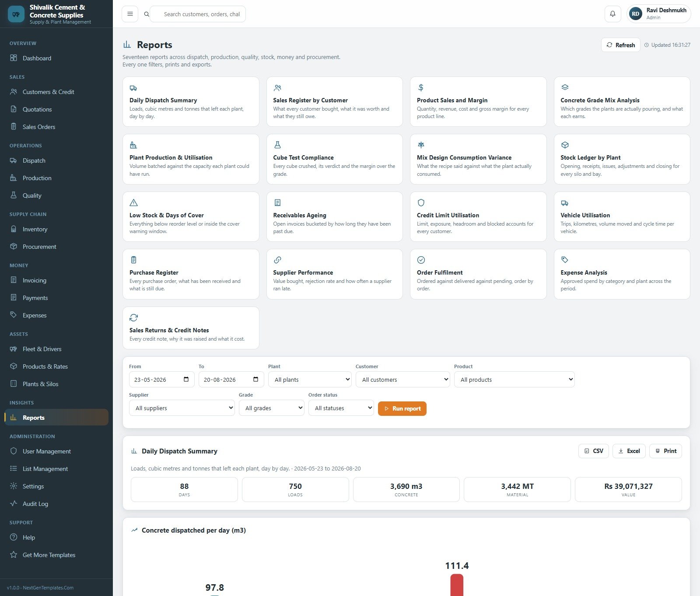Image resolution: width=700 pixels, height=596 pixels.
Task: Click the Vehicle Utilisation truck icon
Action: point(565,203)
